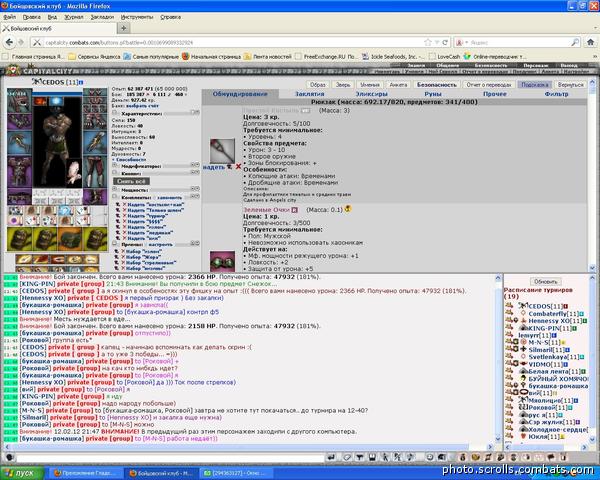Click the trousers equipment slot
Image resolution: width=600 pixels, height=480 pixels.
tap(95, 171)
